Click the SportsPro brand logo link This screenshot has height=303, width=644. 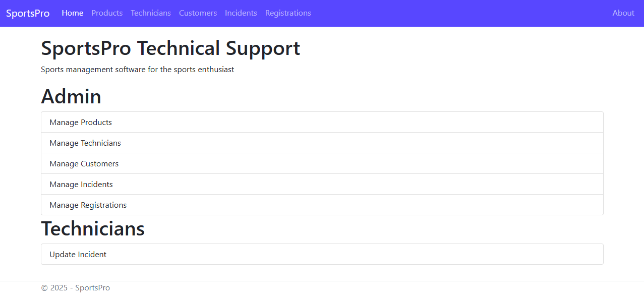click(x=28, y=13)
